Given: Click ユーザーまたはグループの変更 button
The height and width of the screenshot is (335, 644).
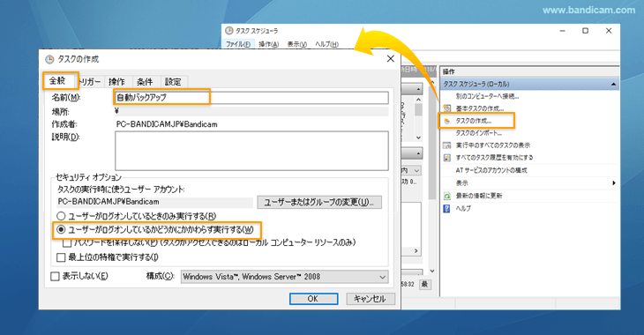Looking at the screenshot, I should 319,202.
